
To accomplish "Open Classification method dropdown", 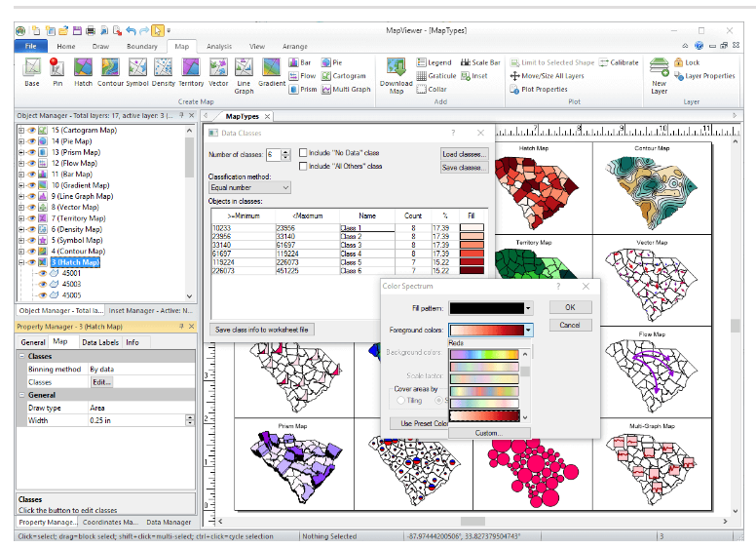I will pyautogui.click(x=249, y=187).
